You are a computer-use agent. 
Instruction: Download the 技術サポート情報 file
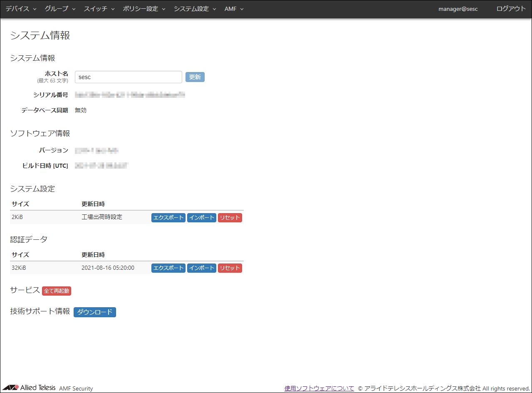click(95, 312)
